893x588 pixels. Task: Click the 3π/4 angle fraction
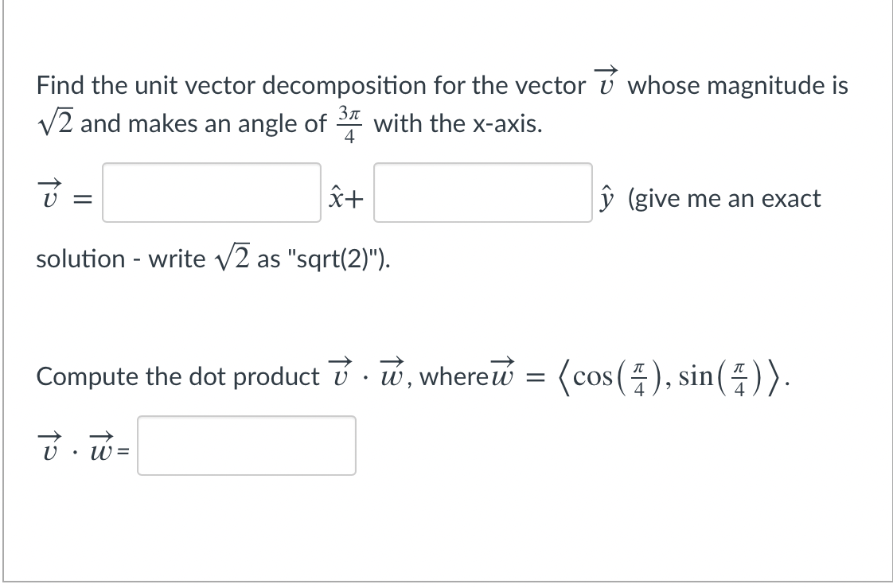pos(349,123)
